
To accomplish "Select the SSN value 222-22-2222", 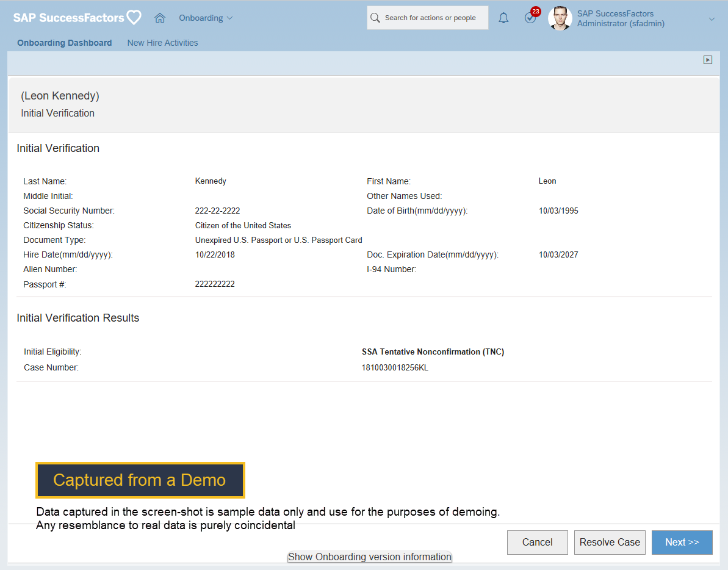I will (x=217, y=211).
